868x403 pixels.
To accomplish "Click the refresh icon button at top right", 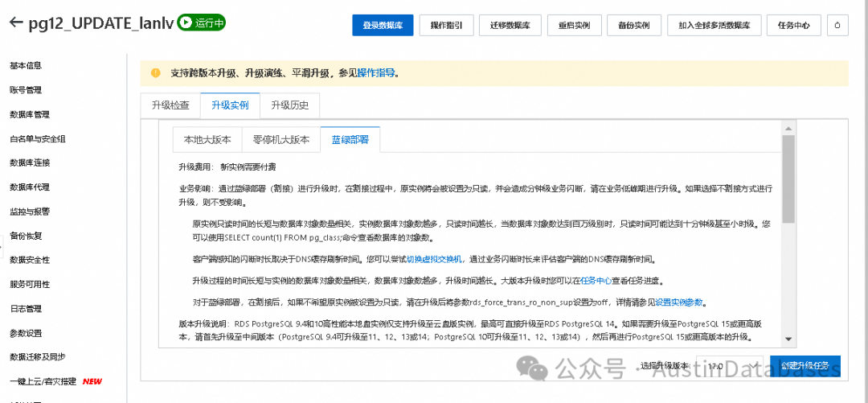I will coord(837,26).
